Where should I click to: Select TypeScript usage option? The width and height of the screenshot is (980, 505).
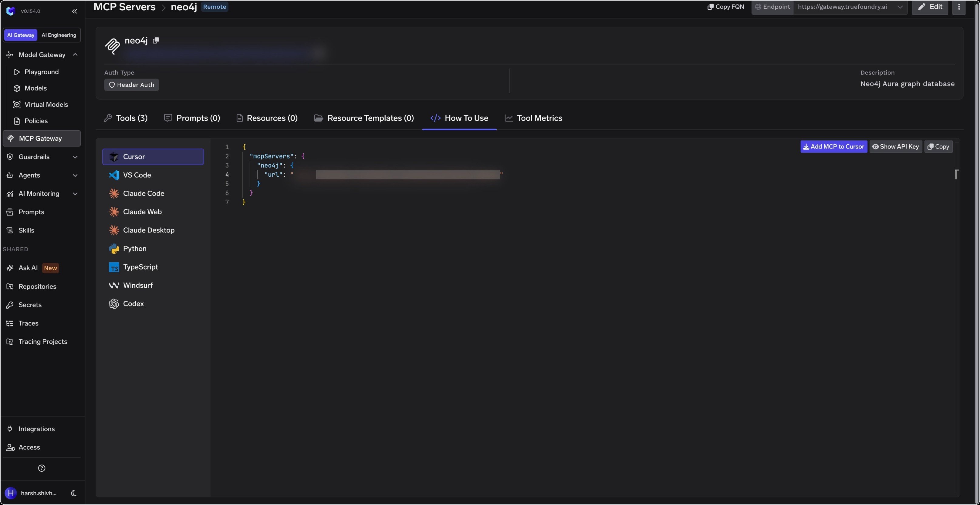pyautogui.click(x=153, y=267)
